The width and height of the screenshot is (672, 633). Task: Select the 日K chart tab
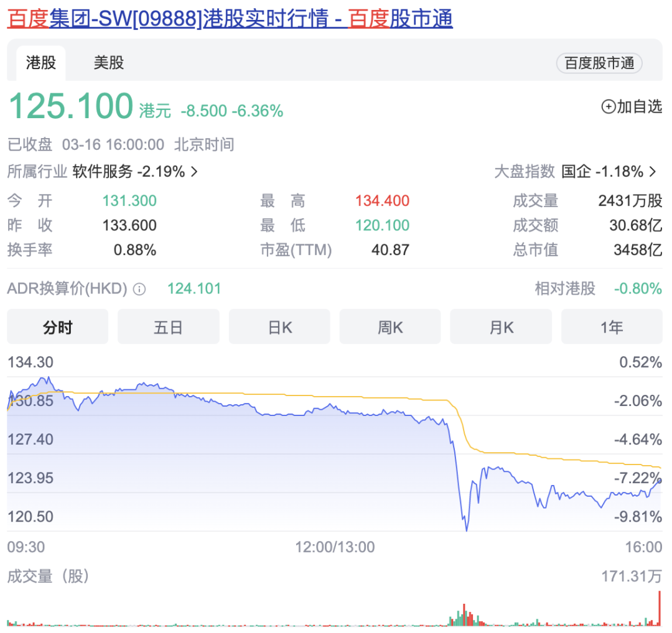279,327
